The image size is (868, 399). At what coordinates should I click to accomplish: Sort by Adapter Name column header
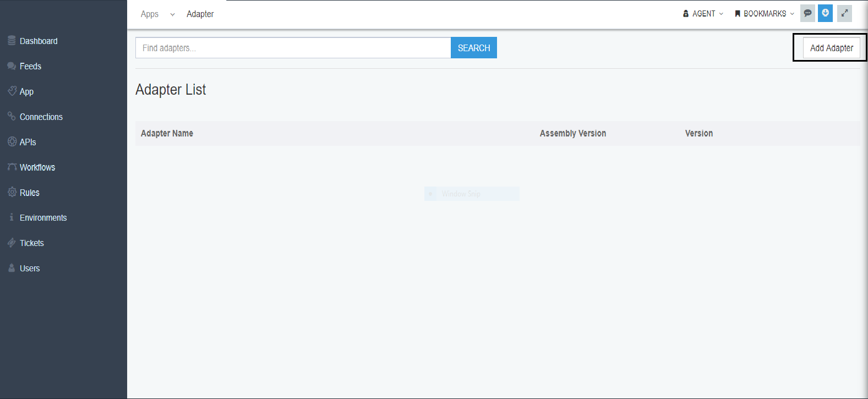pos(167,133)
